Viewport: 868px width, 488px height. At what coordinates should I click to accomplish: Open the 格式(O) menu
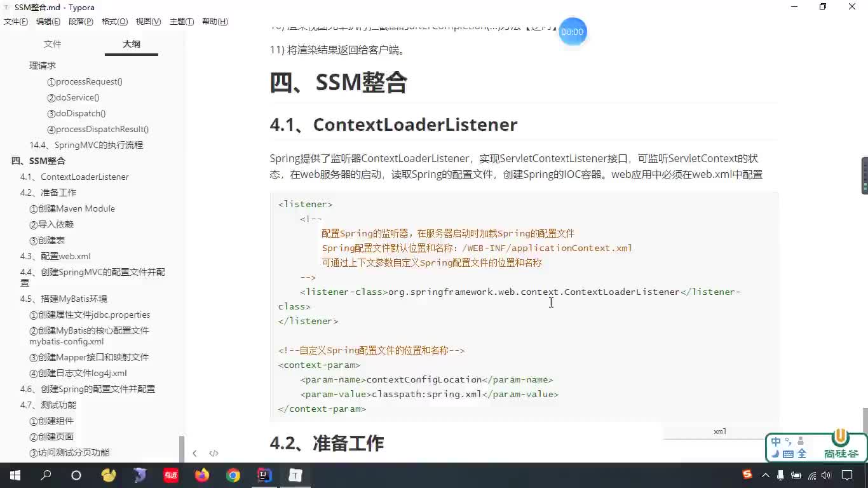pyautogui.click(x=114, y=22)
